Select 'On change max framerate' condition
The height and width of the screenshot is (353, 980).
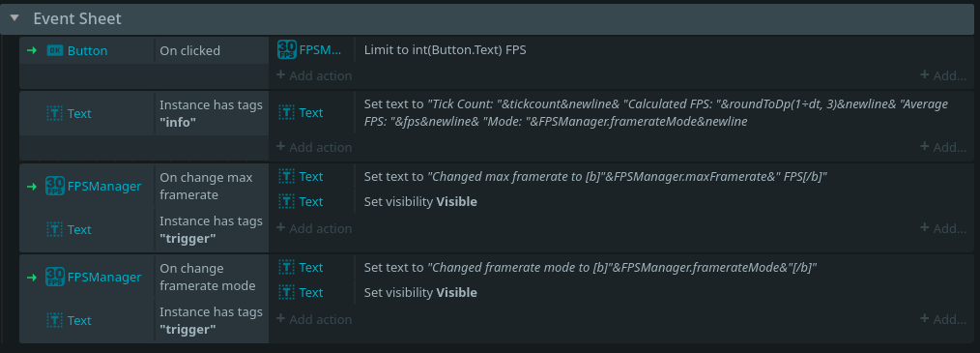click(207, 186)
